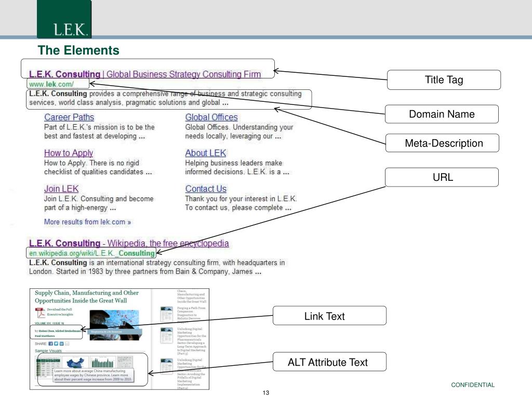Screen dimensions: 532x399
Task: Open L.E.K. Consulting Global Business Strategy result
Action: pyautogui.click(x=145, y=74)
